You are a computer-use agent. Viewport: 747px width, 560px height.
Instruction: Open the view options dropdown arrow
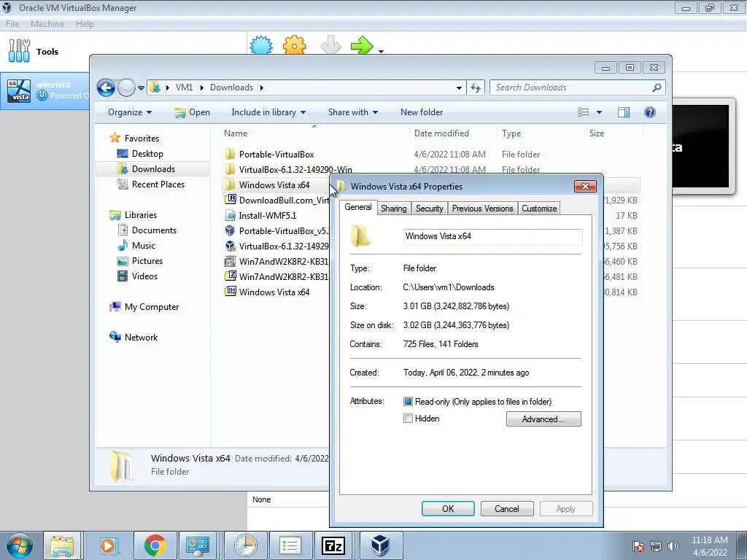tap(600, 112)
